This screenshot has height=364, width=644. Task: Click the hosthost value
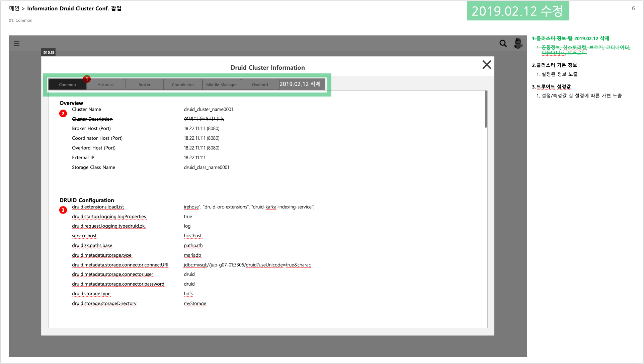193,236
